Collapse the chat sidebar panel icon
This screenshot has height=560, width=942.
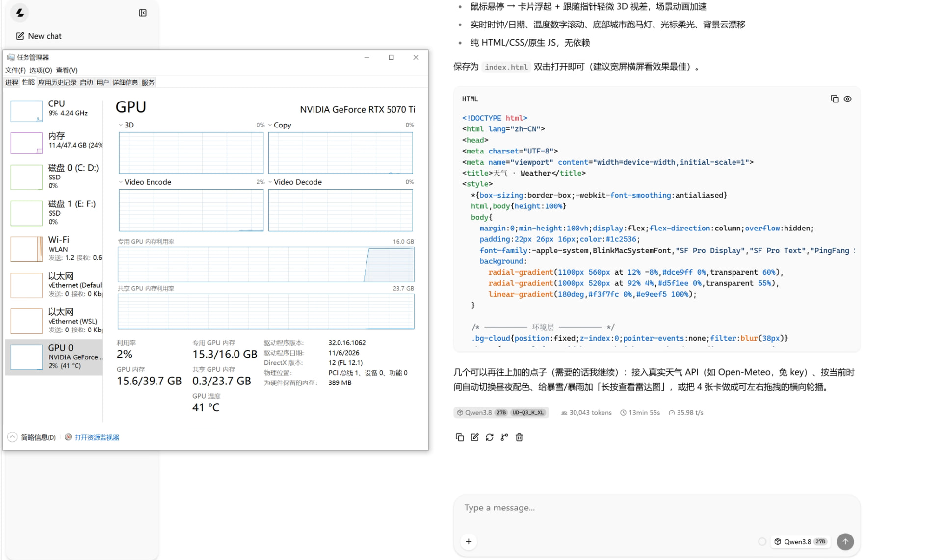[x=143, y=13]
